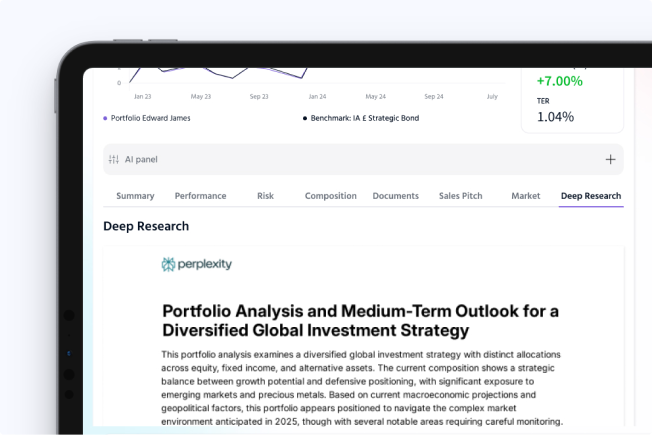Image resolution: width=652 pixels, height=435 pixels.
Task: Click the Jan 23 chart axis label
Action: click(x=143, y=96)
